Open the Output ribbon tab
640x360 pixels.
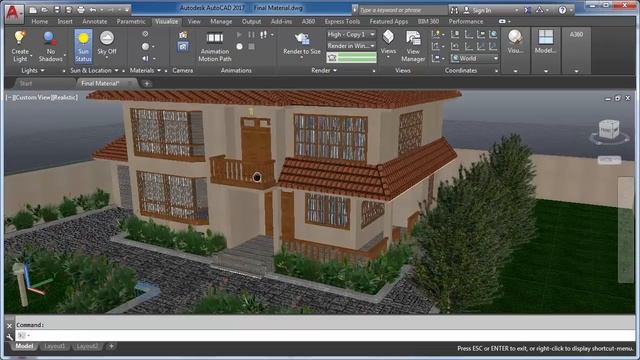(x=251, y=22)
